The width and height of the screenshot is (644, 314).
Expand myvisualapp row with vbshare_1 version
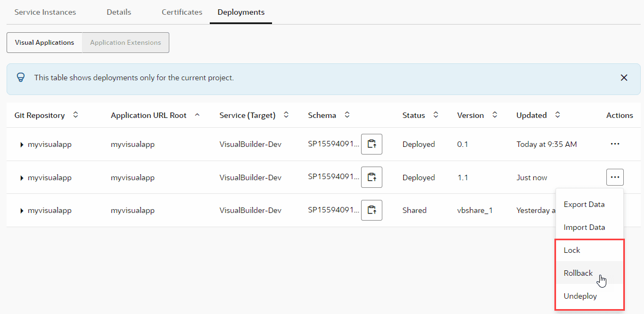22,211
